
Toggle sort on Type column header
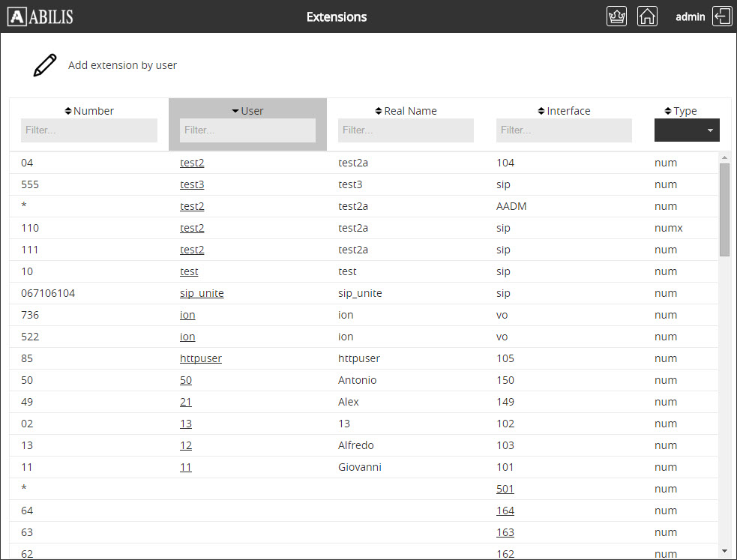coord(681,111)
